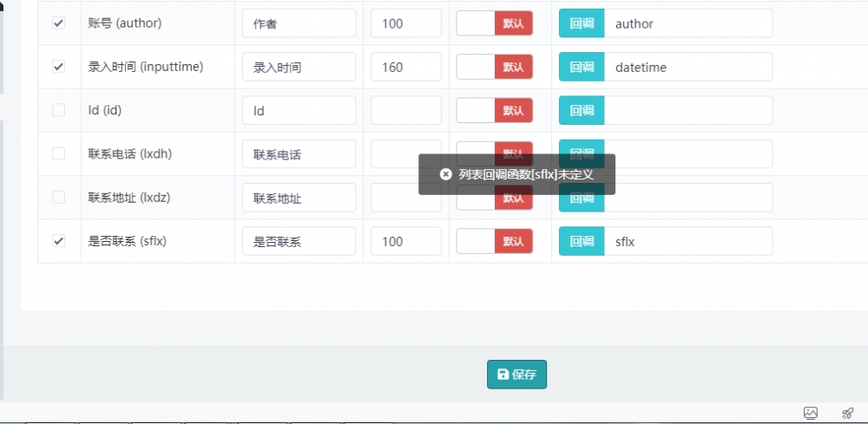
Task: Click width field showing 160
Action: pyautogui.click(x=406, y=67)
